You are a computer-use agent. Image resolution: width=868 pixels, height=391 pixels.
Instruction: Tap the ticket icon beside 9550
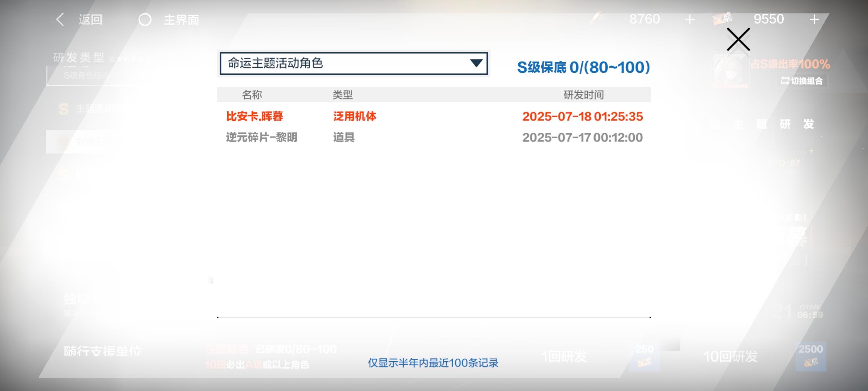pyautogui.click(x=722, y=18)
